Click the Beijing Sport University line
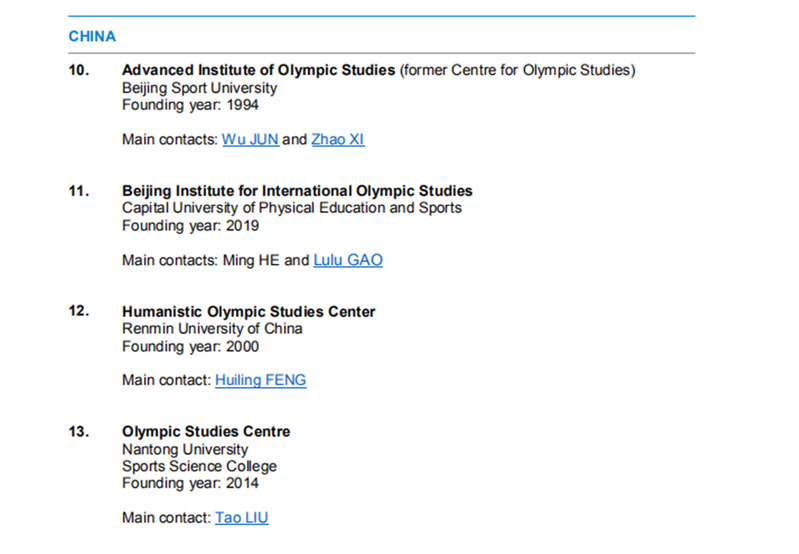 pos(199,88)
